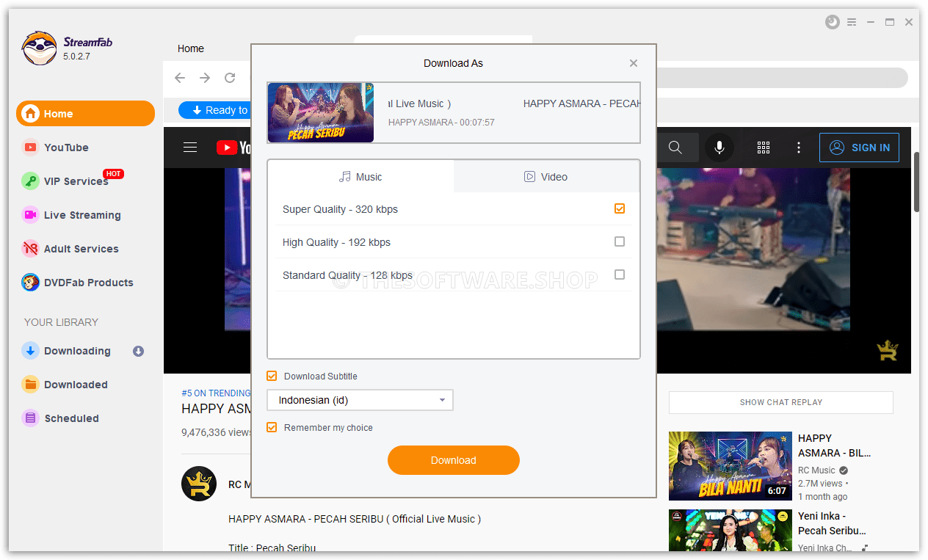The image size is (928, 560).
Task: Toggle Remember my choice checkbox
Action: tap(272, 427)
